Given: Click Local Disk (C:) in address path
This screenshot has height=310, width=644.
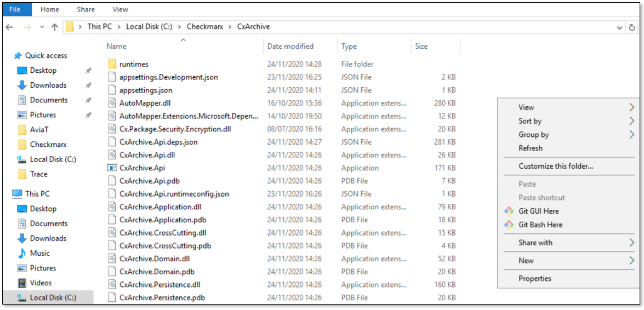Looking at the screenshot, I should tap(150, 27).
